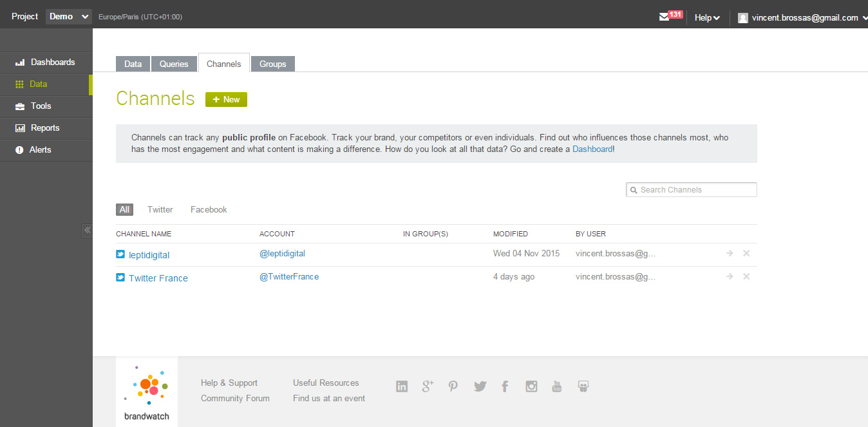Image resolution: width=868 pixels, height=427 pixels.
Task: Open the vincent.brossas@gmail.com account menu
Action: (803, 18)
